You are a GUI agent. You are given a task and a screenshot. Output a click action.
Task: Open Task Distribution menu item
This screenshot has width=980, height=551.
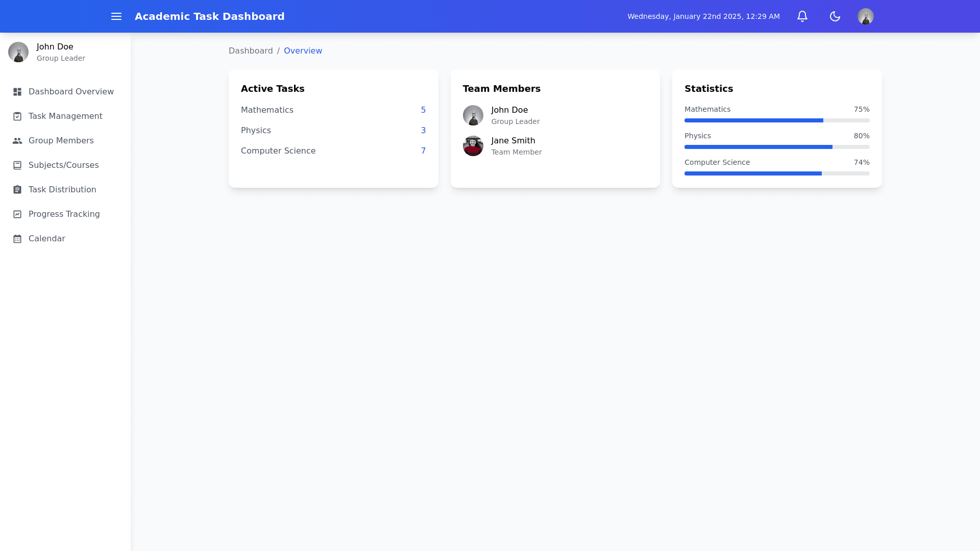[x=62, y=190]
